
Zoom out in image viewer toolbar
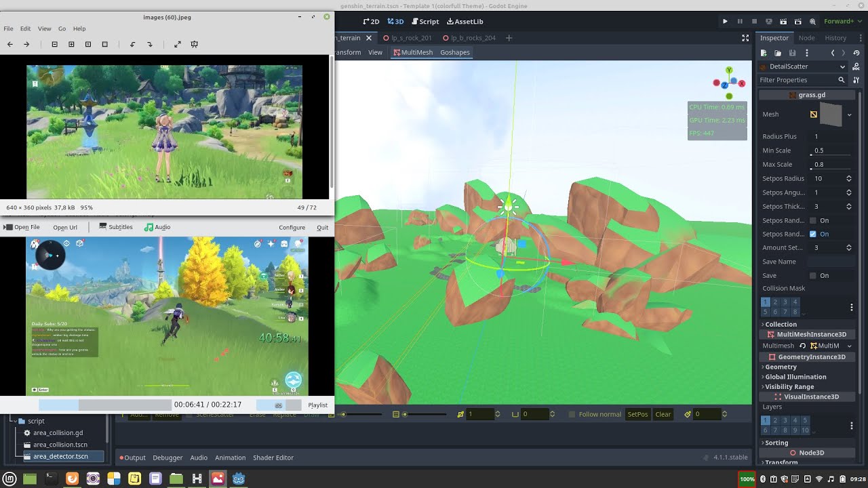(54, 44)
